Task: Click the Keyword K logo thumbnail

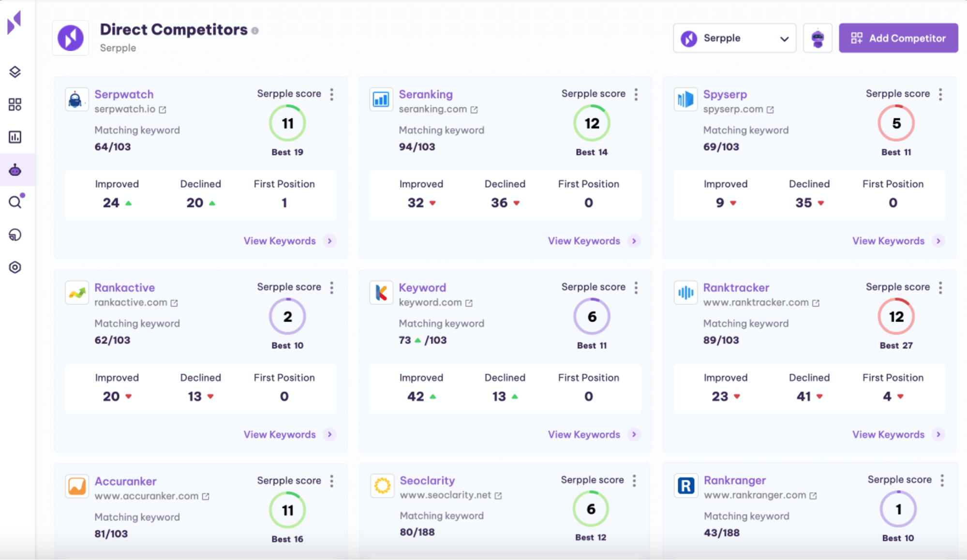Action: pos(381,293)
